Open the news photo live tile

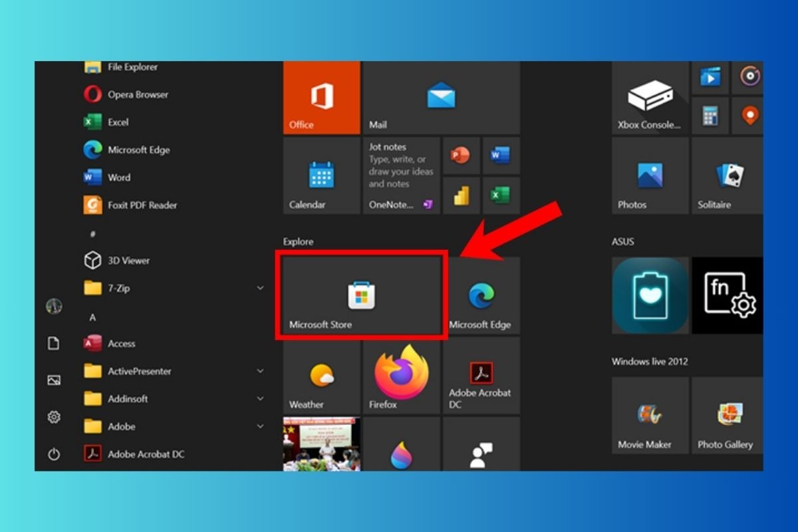[322, 444]
